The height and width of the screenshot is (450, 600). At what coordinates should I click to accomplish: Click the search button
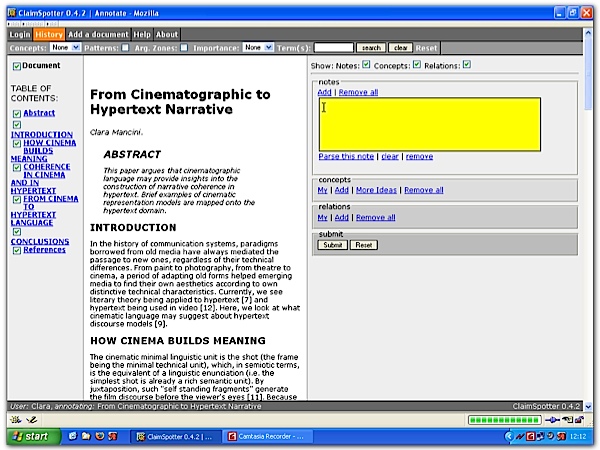[x=371, y=48]
